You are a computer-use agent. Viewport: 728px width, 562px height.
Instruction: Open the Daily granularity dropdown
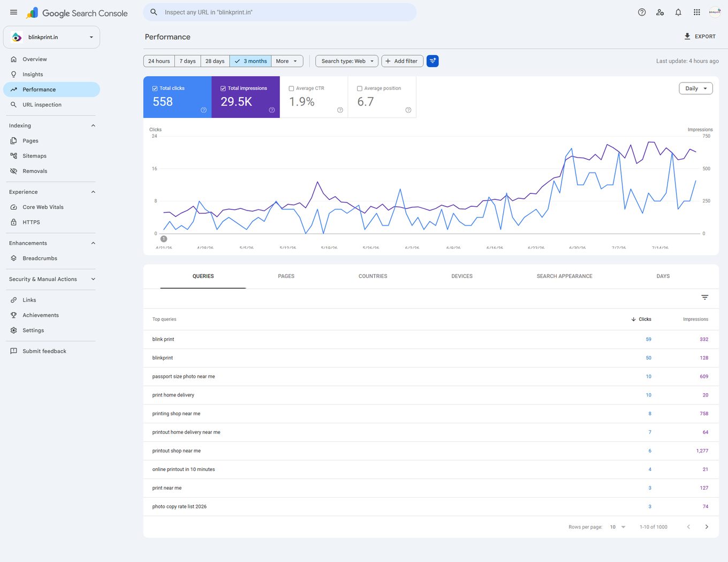[x=696, y=88]
